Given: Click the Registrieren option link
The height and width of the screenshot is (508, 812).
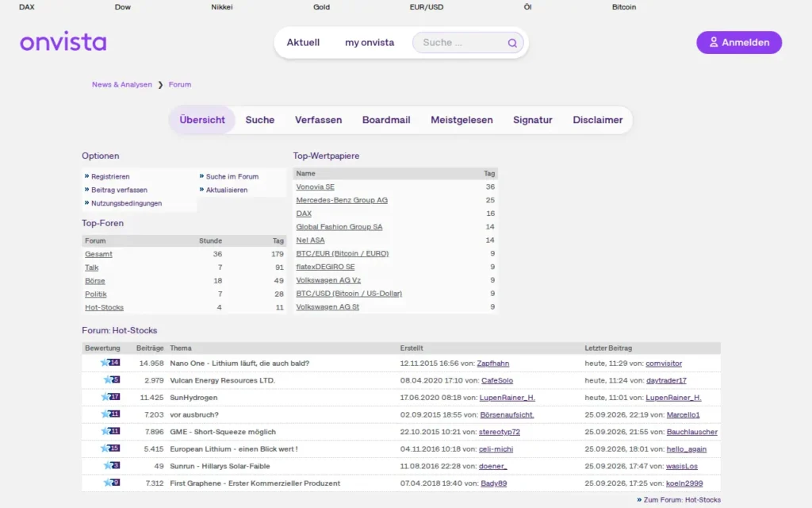Looking at the screenshot, I should click(x=110, y=177).
